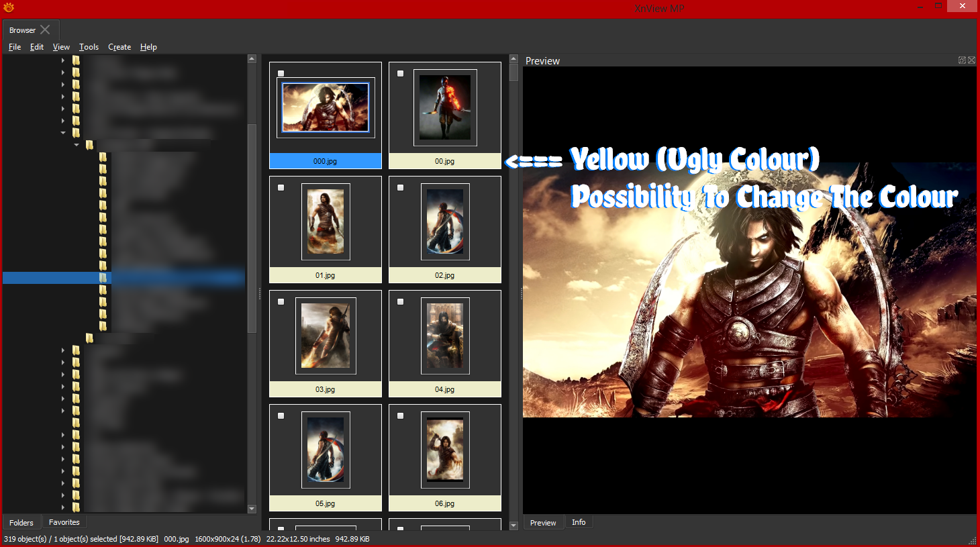Pick the 01.jpg thumbnail image

[x=326, y=221]
